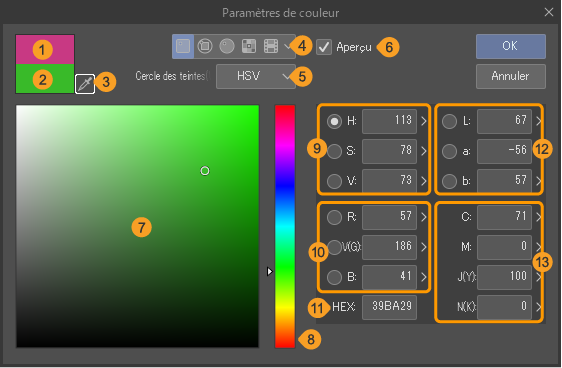Image resolution: width=562 pixels, height=368 pixels.
Task: Click the a value field showing -56
Action: 504,151
